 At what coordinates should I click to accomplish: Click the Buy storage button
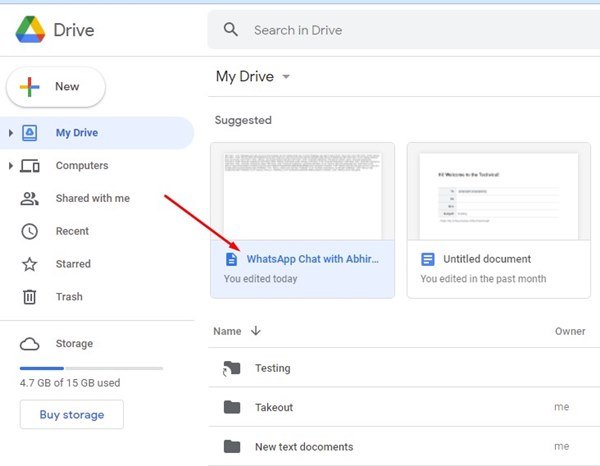[x=72, y=415]
